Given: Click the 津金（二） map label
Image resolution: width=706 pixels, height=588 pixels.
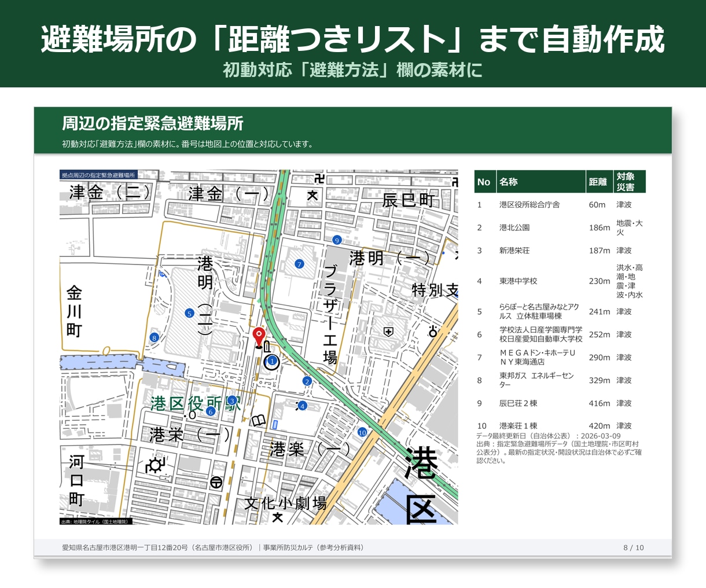Looking at the screenshot, I should (111, 192).
